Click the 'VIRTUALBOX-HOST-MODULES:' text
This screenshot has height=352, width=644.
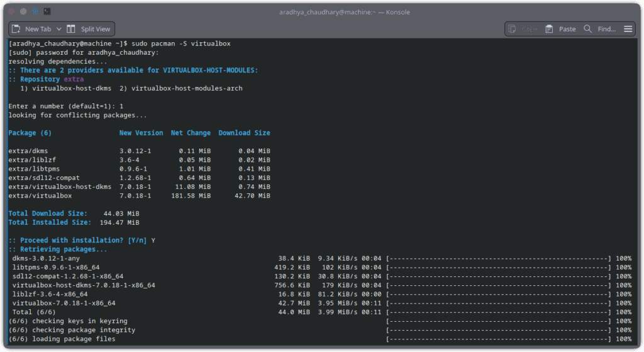(210, 71)
